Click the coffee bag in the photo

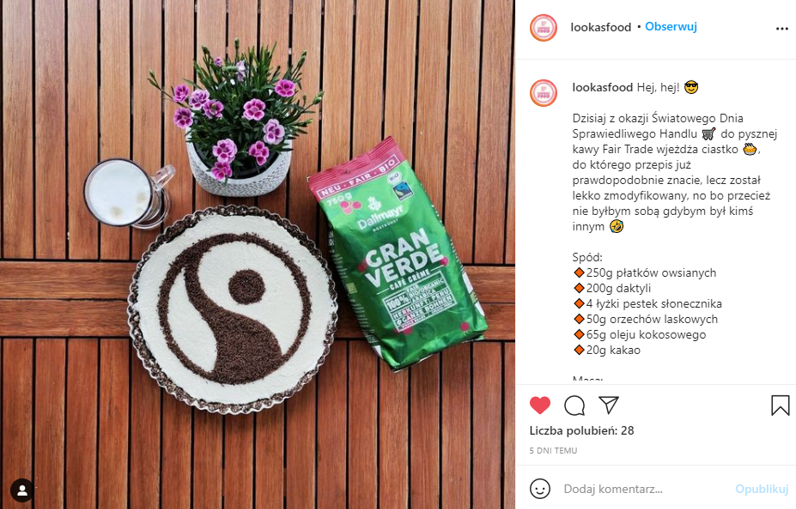(x=397, y=254)
